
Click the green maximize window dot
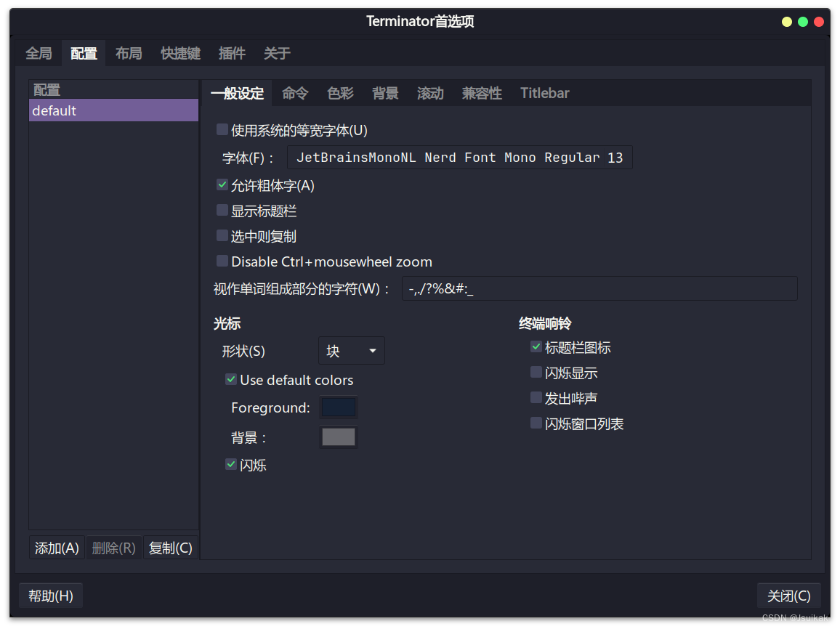[x=802, y=22]
